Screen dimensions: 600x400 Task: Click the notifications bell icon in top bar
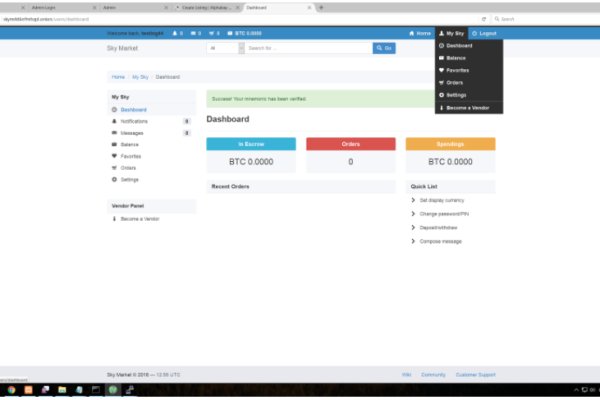pyautogui.click(x=176, y=33)
